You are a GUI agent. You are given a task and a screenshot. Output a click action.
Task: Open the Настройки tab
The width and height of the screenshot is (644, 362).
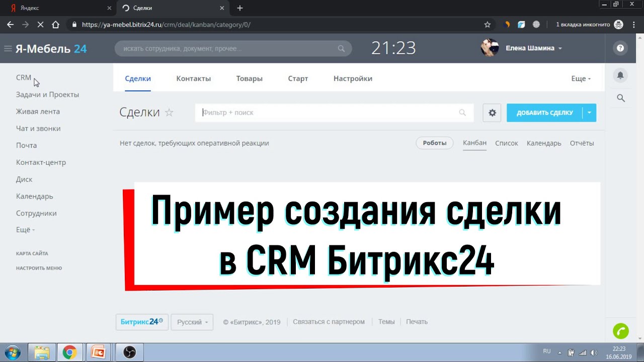coord(353,78)
